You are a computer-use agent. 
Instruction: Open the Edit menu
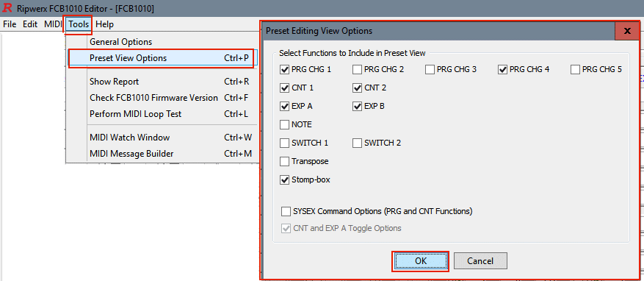30,24
